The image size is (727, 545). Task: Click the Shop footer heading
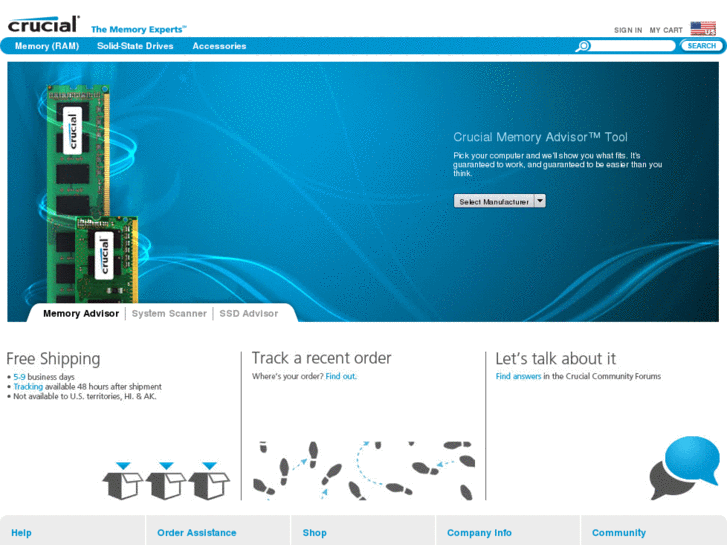pos(314,532)
